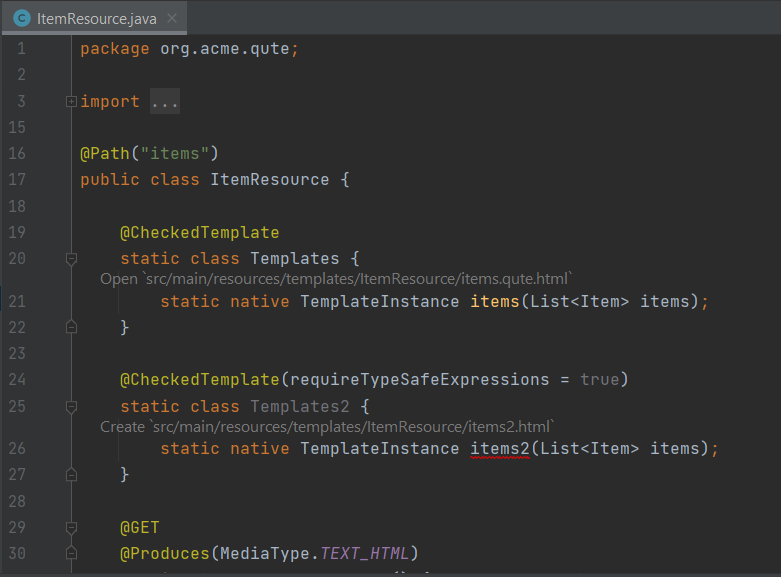Click the folded import ellipsis placeholder

tap(164, 102)
